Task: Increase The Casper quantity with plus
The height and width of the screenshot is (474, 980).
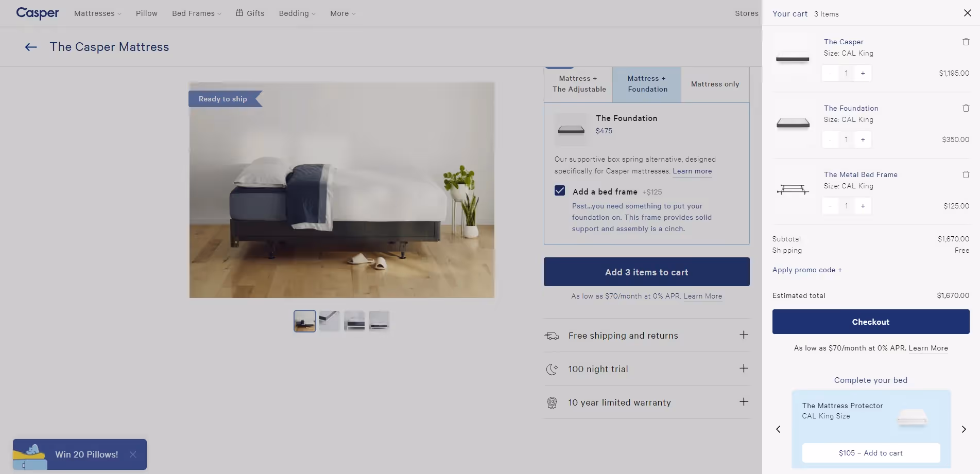Action: [863, 73]
